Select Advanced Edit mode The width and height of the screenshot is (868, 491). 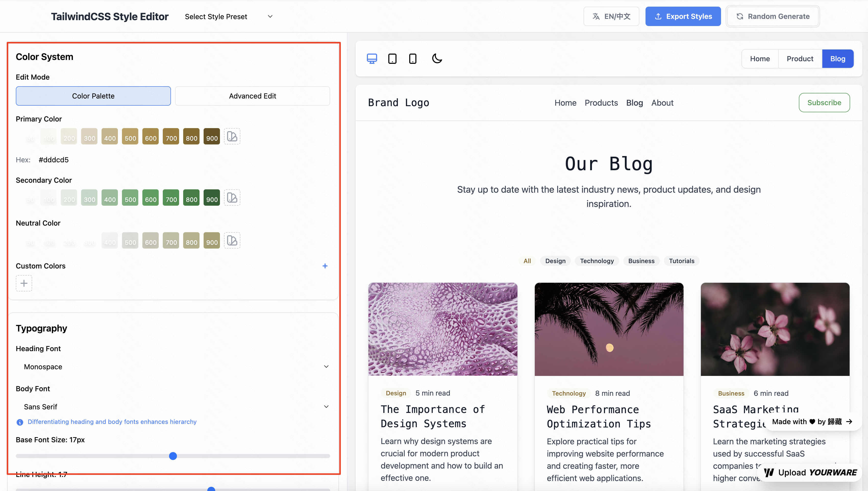coord(253,96)
